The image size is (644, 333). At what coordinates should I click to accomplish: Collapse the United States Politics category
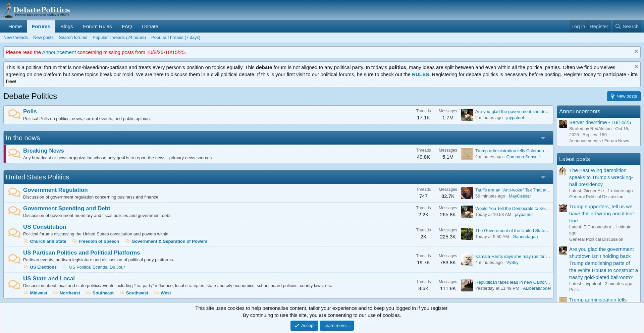(x=543, y=177)
